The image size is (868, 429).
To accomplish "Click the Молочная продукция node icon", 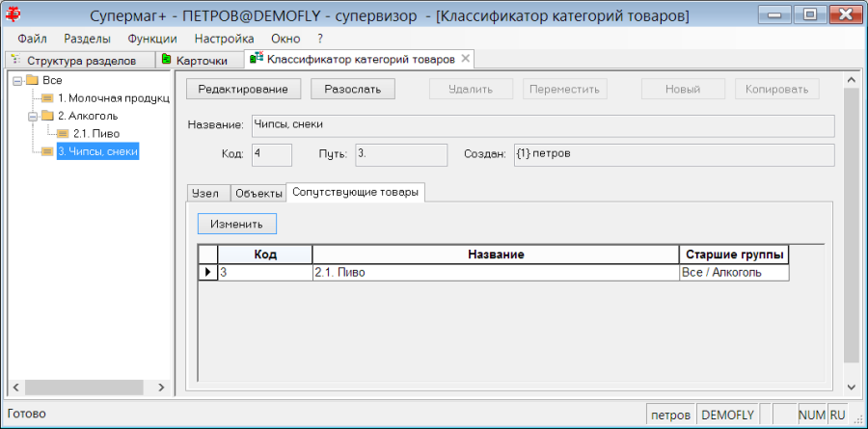I will tap(47, 98).
